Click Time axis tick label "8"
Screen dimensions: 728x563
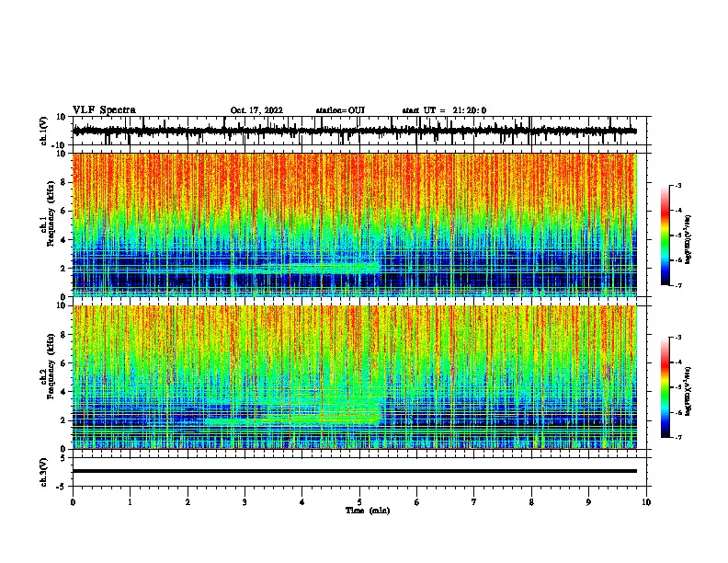(x=531, y=502)
